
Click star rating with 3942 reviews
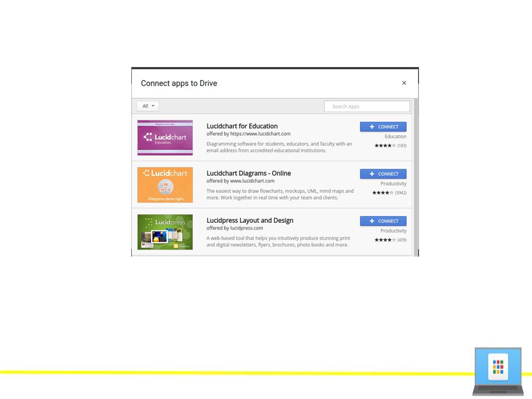click(389, 193)
